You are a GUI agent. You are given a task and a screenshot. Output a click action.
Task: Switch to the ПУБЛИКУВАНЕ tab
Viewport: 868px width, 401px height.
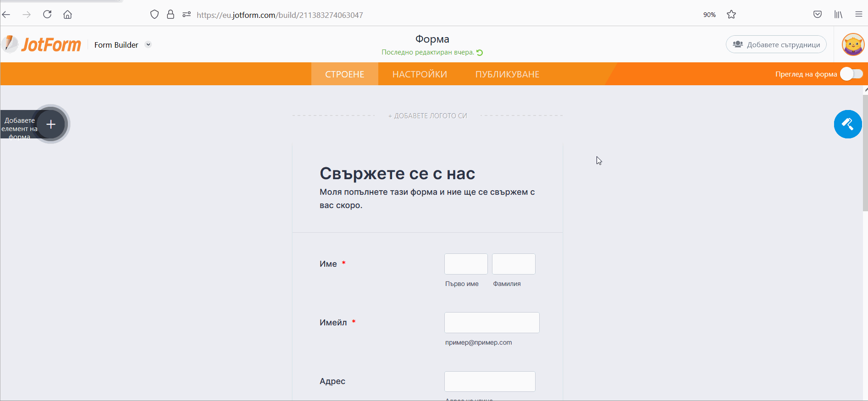pos(507,74)
